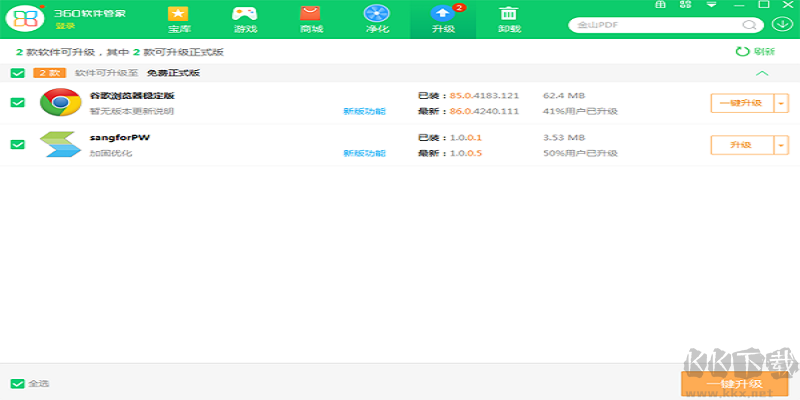Click the Chrome browser icon
The height and width of the screenshot is (400, 800).
point(61,103)
